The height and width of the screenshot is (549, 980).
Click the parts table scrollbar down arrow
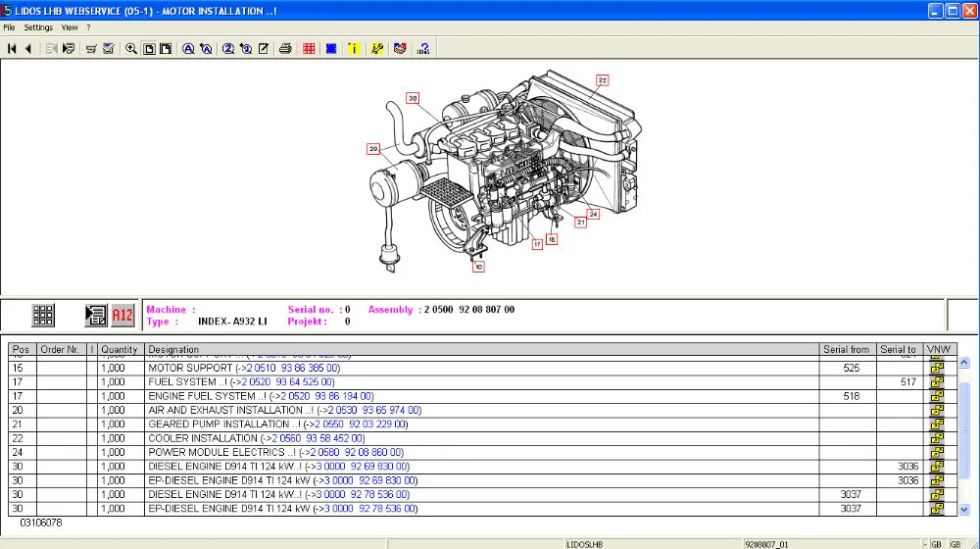pos(963,509)
